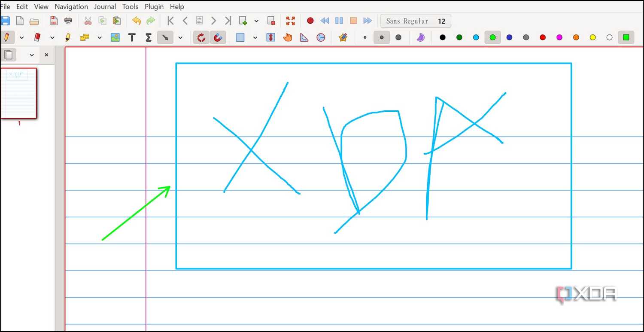The height and width of the screenshot is (332, 644).
Task: Insert a new page after current
Action: point(243,21)
